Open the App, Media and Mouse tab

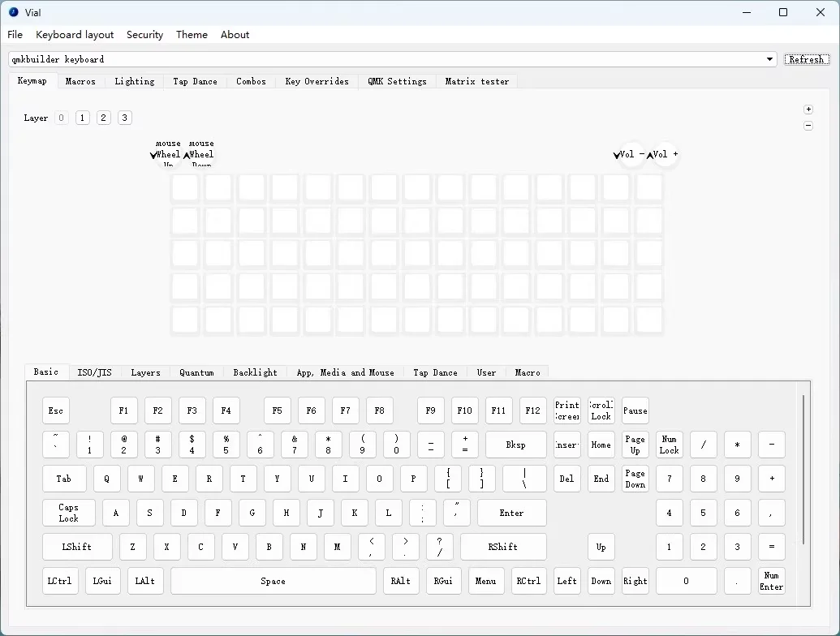tap(345, 372)
